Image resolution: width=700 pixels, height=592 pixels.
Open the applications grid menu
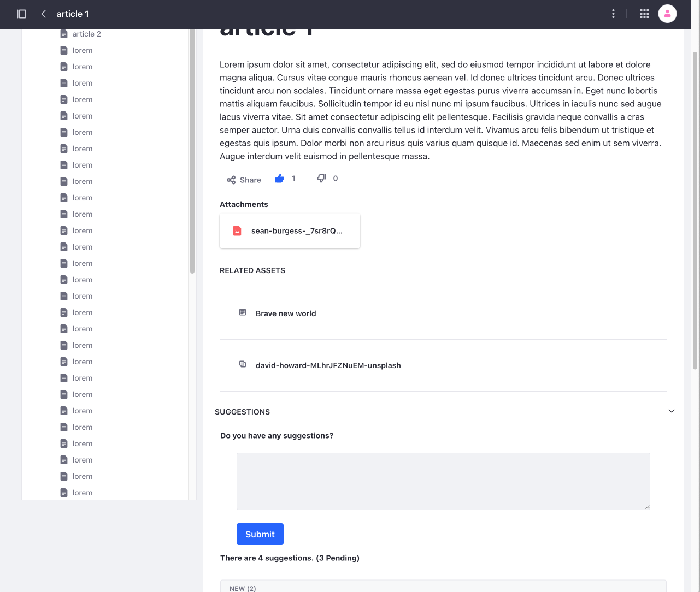[644, 14]
